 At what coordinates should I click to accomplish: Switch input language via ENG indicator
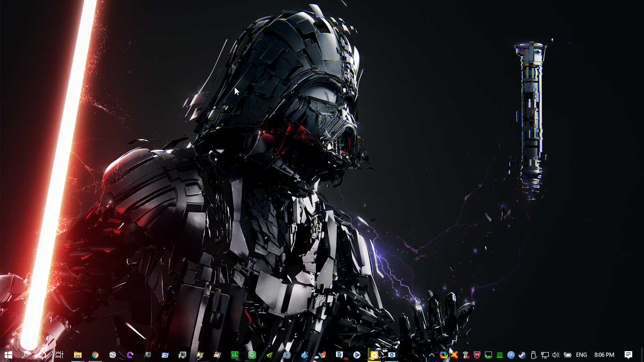coord(581,354)
